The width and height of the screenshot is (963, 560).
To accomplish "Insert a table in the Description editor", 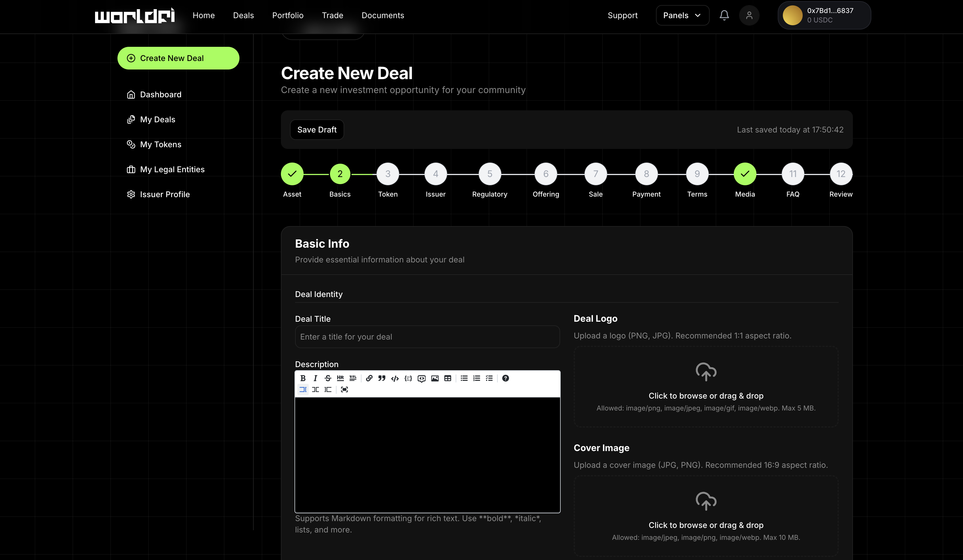I will [447, 378].
